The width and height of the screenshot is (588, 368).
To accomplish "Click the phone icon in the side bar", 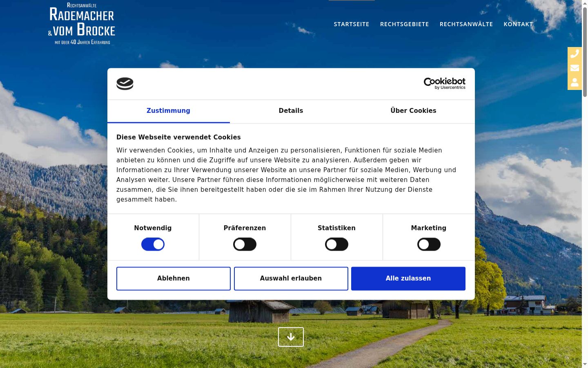I will tap(575, 54).
